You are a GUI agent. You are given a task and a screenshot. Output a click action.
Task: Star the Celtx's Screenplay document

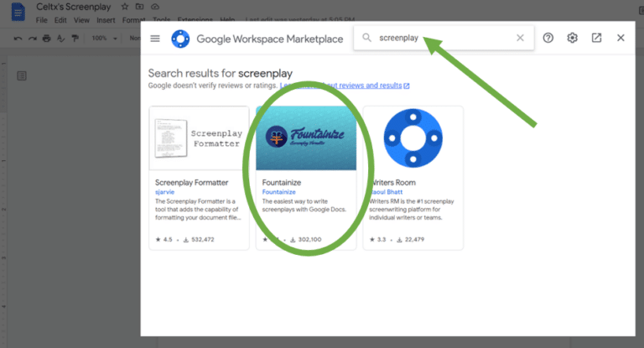[x=125, y=7]
